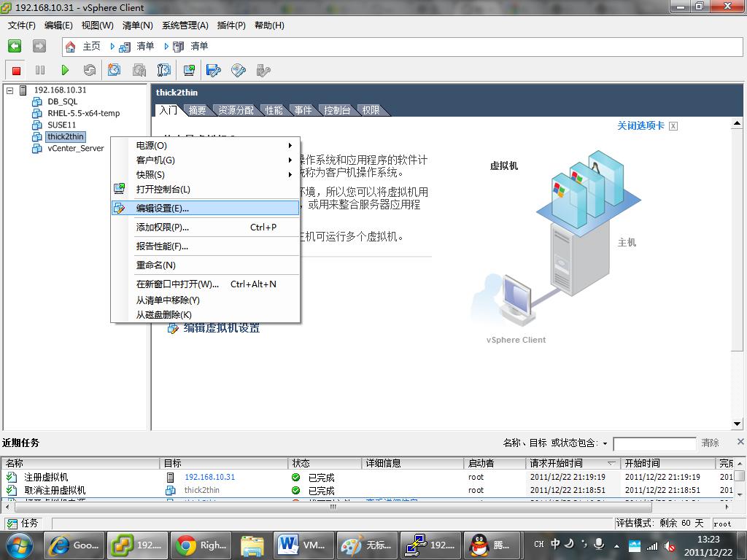Image resolution: width=747 pixels, height=560 pixels.
Task: Click the main panel scroll down arrow
Action: tap(737, 424)
